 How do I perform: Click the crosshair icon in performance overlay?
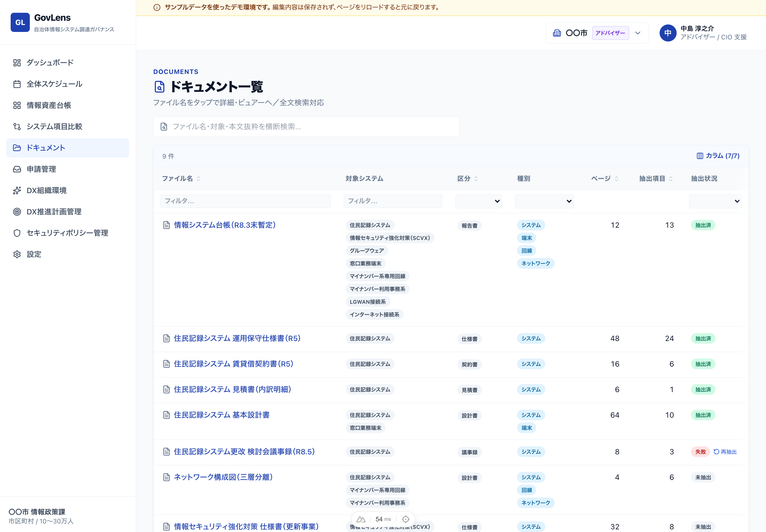[406, 519]
